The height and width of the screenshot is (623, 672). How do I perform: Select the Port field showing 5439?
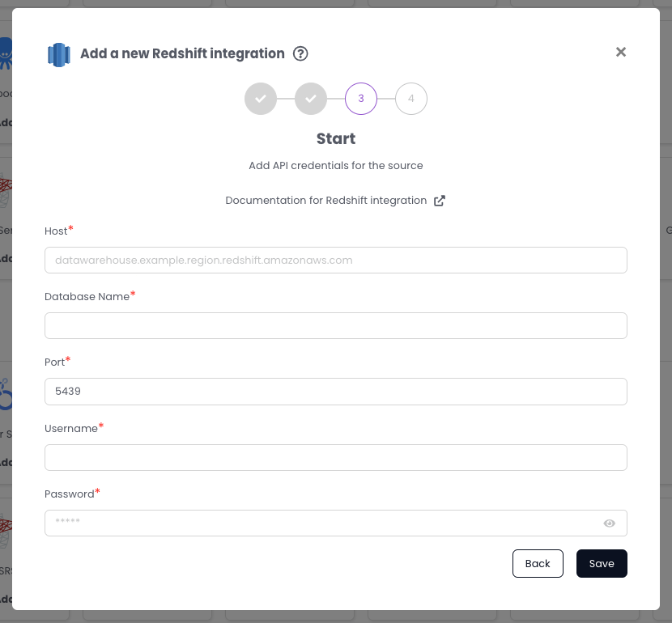click(335, 392)
